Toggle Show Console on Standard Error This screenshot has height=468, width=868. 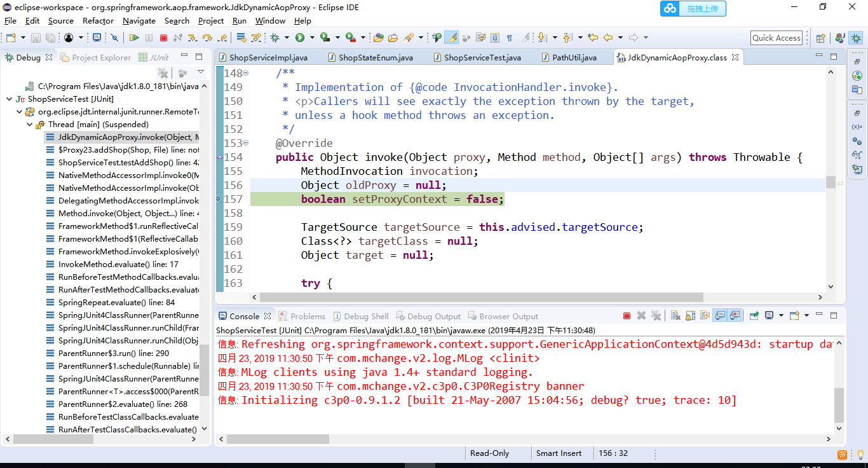pyautogui.click(x=735, y=315)
